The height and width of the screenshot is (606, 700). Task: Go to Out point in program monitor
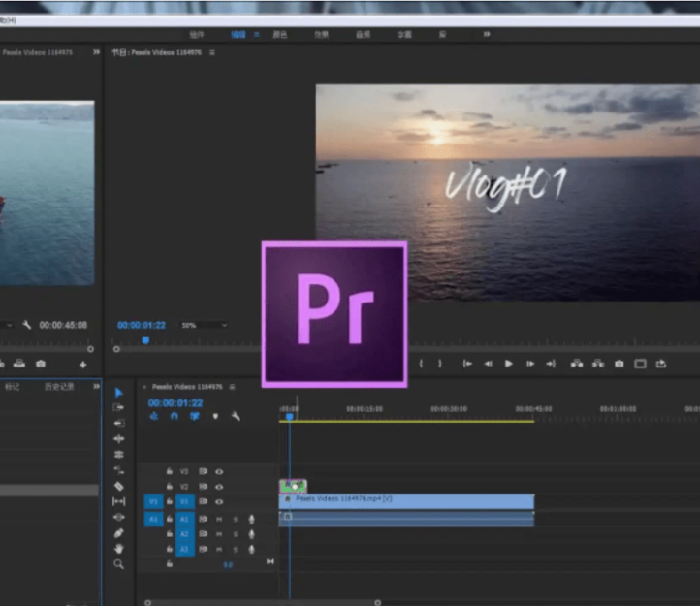click(551, 364)
